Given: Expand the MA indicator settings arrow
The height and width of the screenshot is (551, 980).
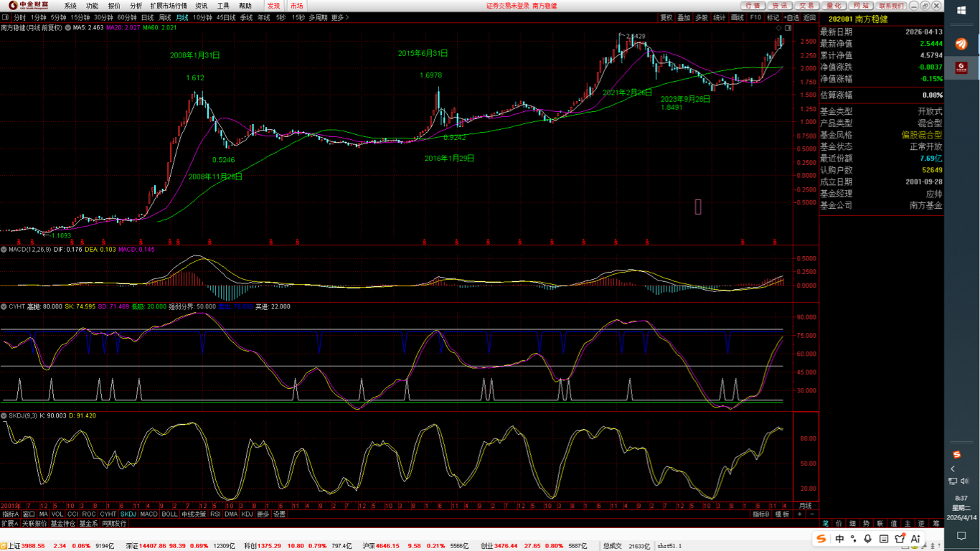Looking at the screenshot, I should point(67,28).
